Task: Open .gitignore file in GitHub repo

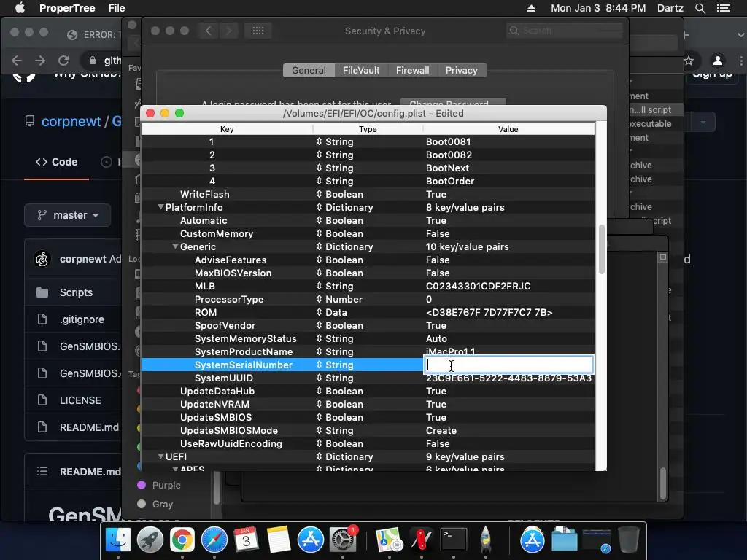Action: (x=82, y=319)
